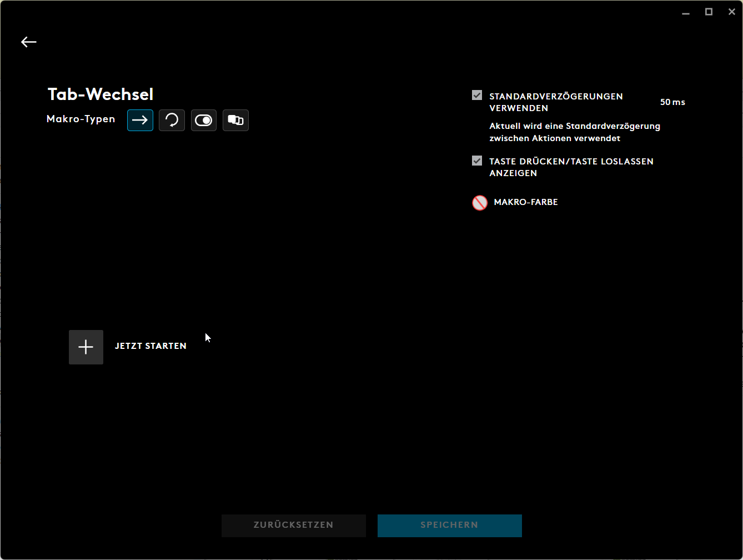Go back using the left arrow icon
Screen dimensions: 743x560
click(29, 42)
